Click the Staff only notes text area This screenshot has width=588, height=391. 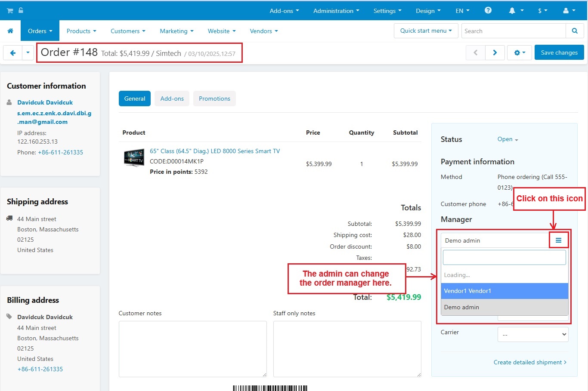pyautogui.click(x=347, y=349)
